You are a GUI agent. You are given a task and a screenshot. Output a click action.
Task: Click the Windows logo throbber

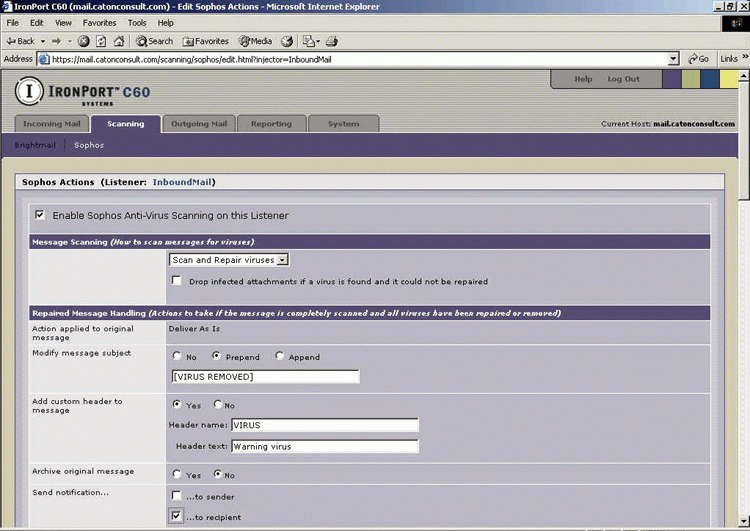click(736, 23)
